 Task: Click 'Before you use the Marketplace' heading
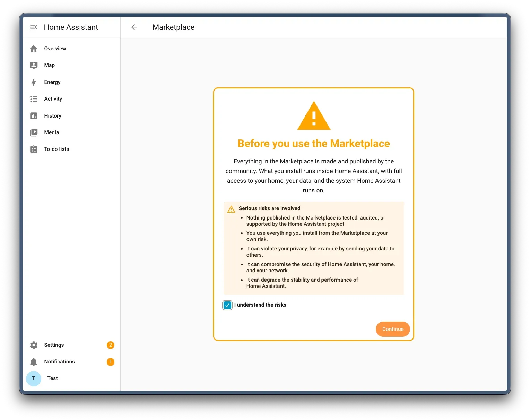314,144
